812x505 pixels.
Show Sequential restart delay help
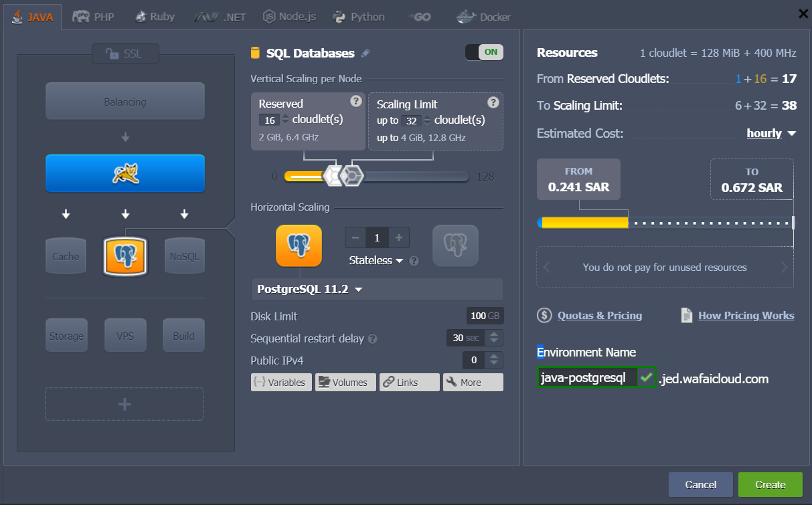372,338
